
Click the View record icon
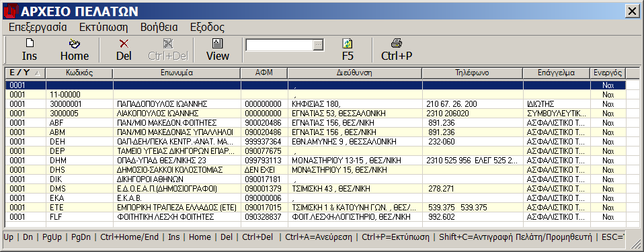[x=217, y=43]
